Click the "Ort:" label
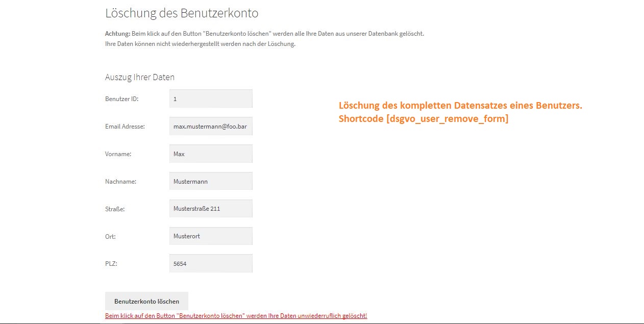Viewport: 644px width, 324px height. click(110, 237)
